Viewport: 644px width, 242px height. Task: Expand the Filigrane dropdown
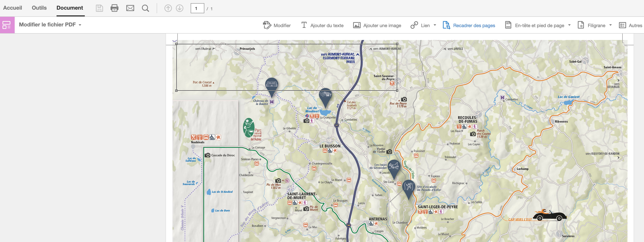610,25
